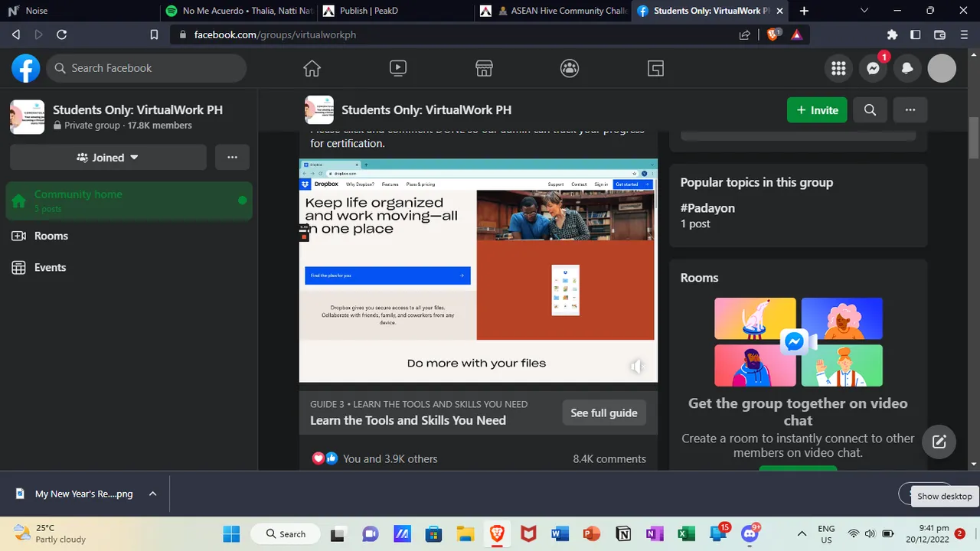The height and width of the screenshot is (551, 980).
Task: Click the share page icon in address bar
Action: pos(745,34)
